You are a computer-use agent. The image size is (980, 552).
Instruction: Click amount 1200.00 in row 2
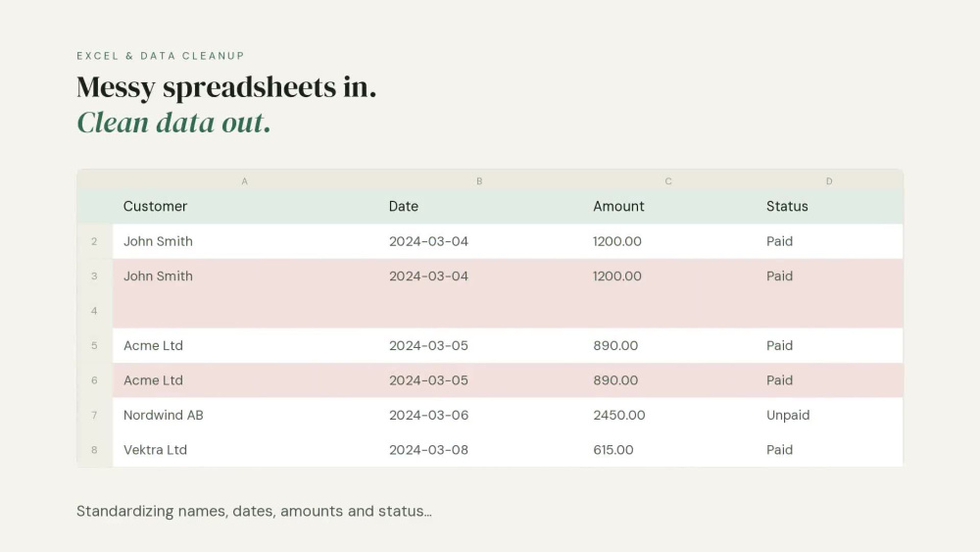tap(616, 241)
